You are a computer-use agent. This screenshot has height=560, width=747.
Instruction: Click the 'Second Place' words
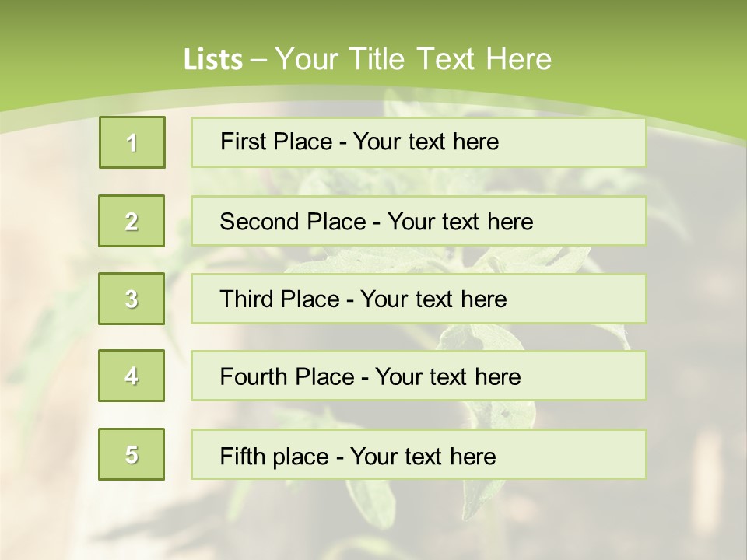[x=293, y=222]
